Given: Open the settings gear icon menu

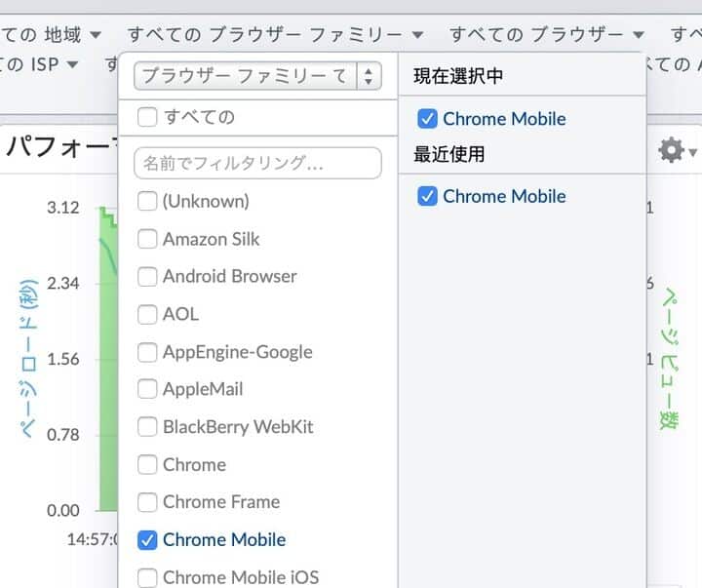Looking at the screenshot, I should point(673,151).
